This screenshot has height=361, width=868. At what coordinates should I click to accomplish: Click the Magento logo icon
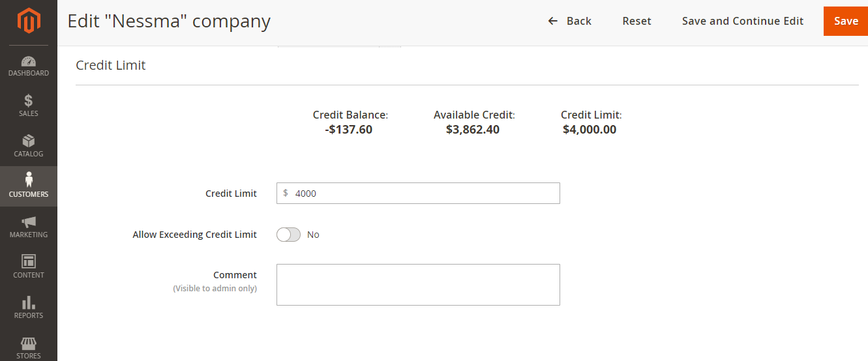click(x=29, y=21)
